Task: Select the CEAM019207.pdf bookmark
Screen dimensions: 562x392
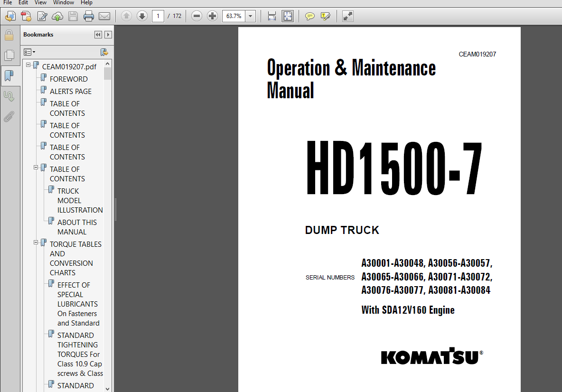Action: 69,66
